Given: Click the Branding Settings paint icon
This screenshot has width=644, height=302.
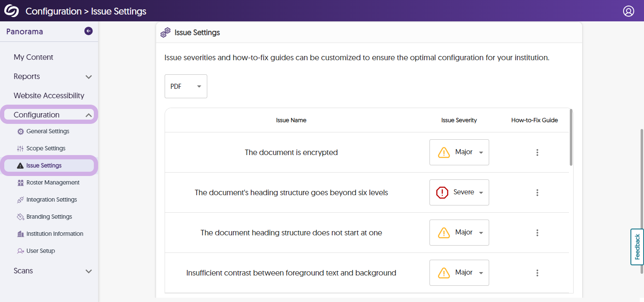Looking at the screenshot, I should point(20,217).
